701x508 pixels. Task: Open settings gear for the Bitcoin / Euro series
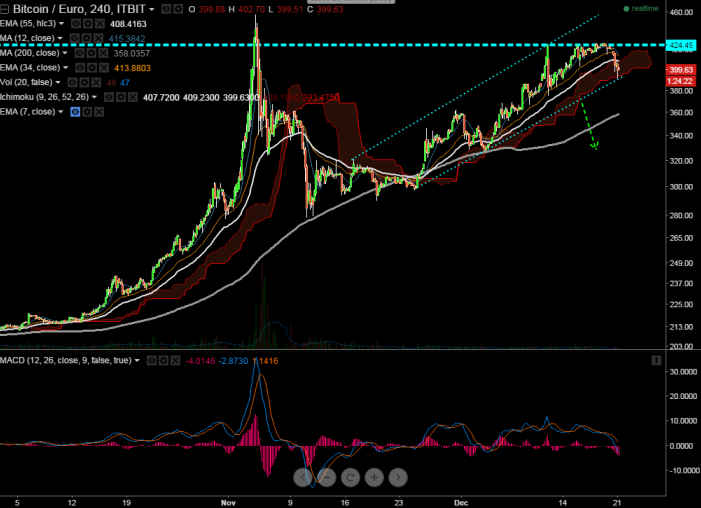[x=177, y=9]
